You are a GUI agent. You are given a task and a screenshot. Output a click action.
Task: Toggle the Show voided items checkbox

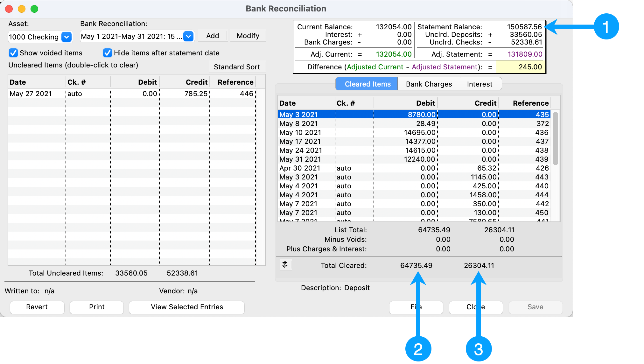coord(13,53)
